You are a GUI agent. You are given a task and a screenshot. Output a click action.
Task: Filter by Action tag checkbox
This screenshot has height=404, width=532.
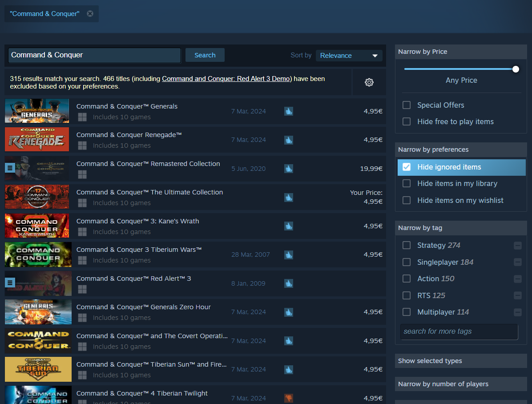click(x=407, y=279)
